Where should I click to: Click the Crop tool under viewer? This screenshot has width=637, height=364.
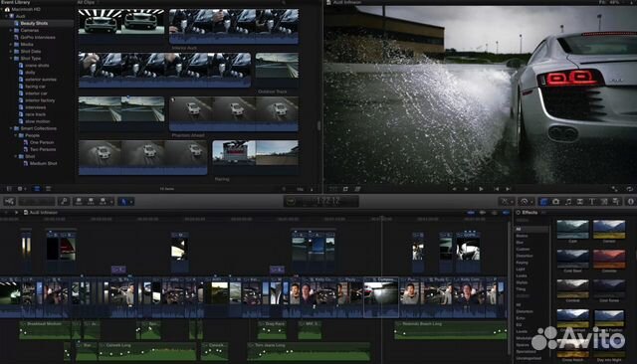click(x=345, y=189)
